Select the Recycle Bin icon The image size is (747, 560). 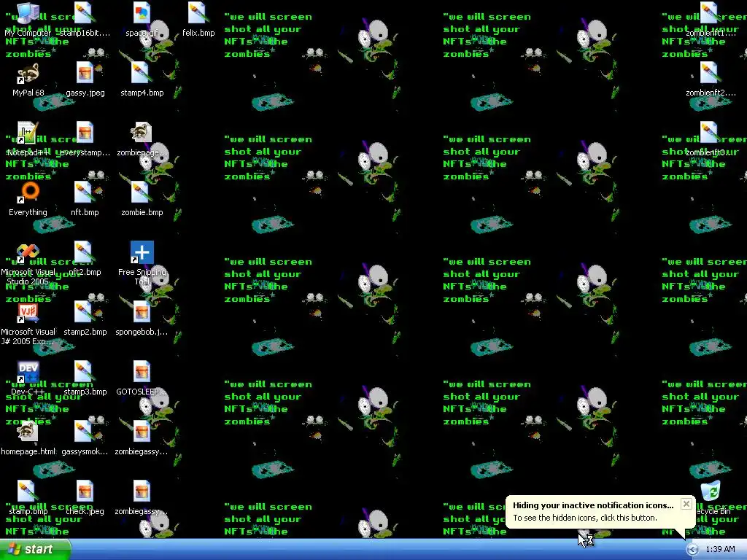click(711, 491)
